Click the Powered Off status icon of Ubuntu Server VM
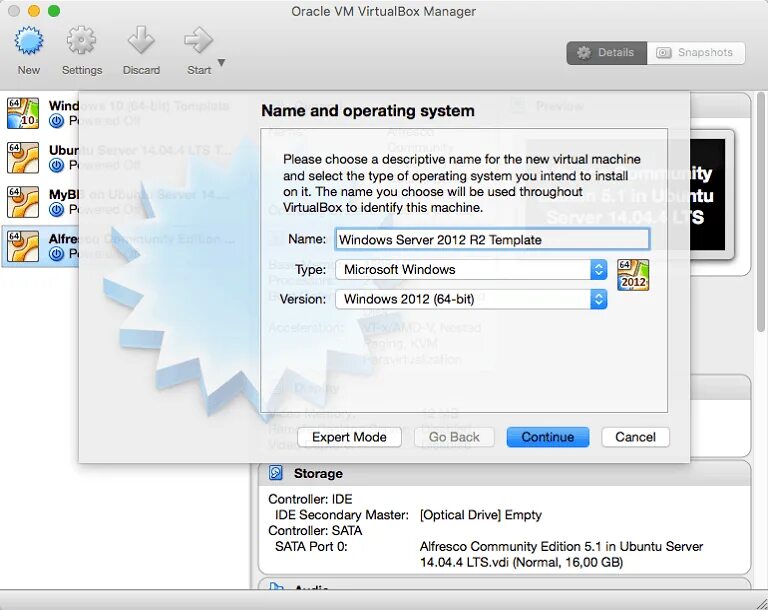Image resolution: width=768 pixels, height=610 pixels. tap(56, 165)
